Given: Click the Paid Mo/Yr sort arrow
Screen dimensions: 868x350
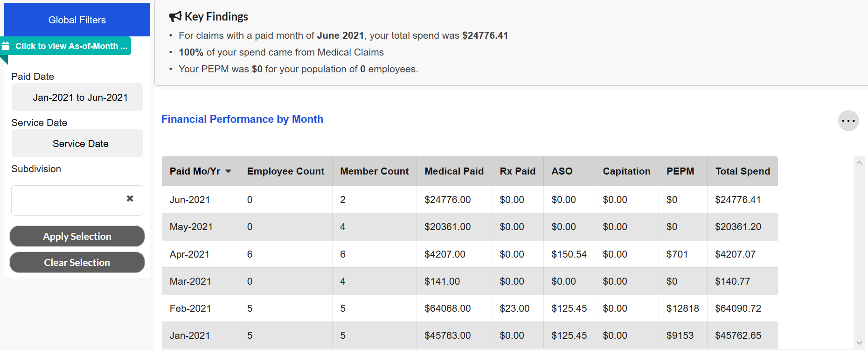Looking at the screenshot, I should 228,171.
